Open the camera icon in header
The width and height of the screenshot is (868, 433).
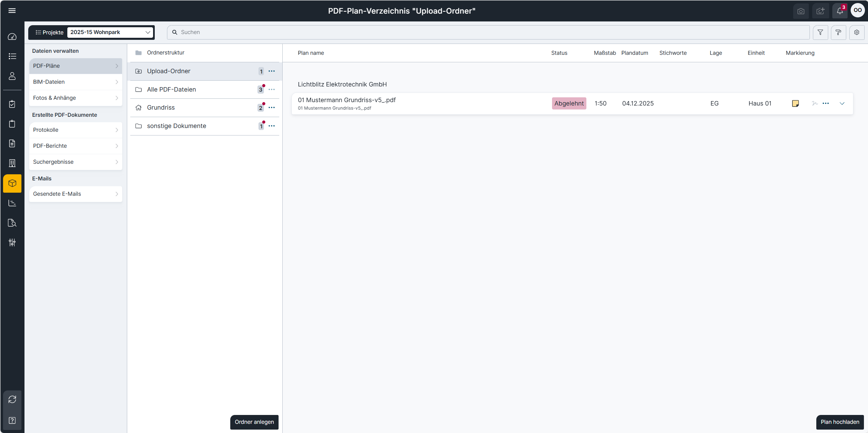(801, 11)
